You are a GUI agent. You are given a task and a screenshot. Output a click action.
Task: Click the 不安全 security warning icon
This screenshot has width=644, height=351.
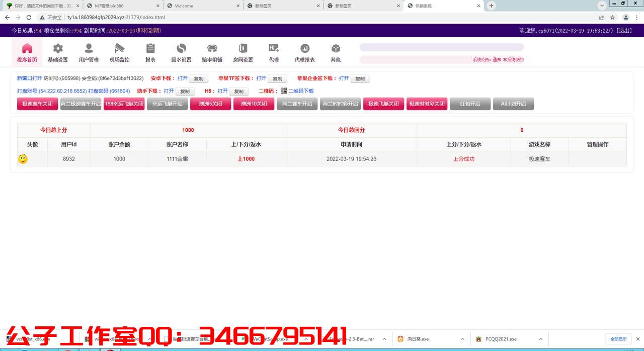[x=42, y=17]
